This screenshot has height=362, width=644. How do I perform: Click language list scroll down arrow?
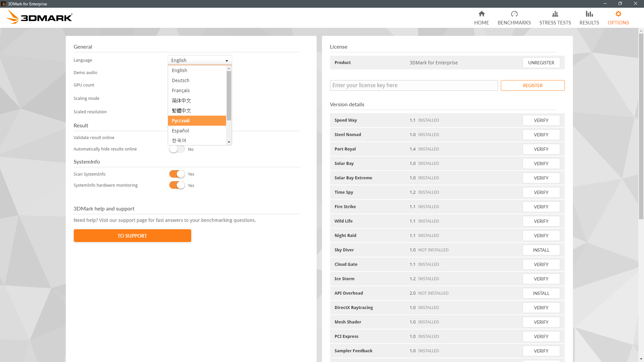pos(229,142)
